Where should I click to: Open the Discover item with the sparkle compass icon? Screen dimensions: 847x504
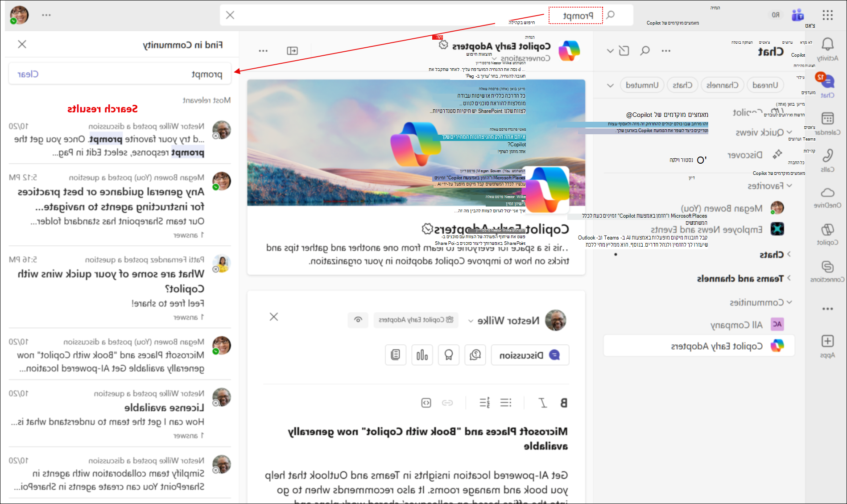coord(777,155)
